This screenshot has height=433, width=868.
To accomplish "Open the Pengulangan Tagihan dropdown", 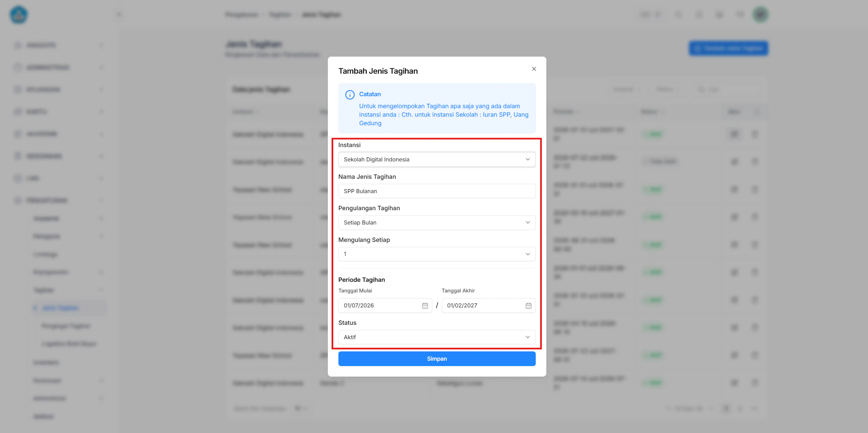I will [x=437, y=222].
